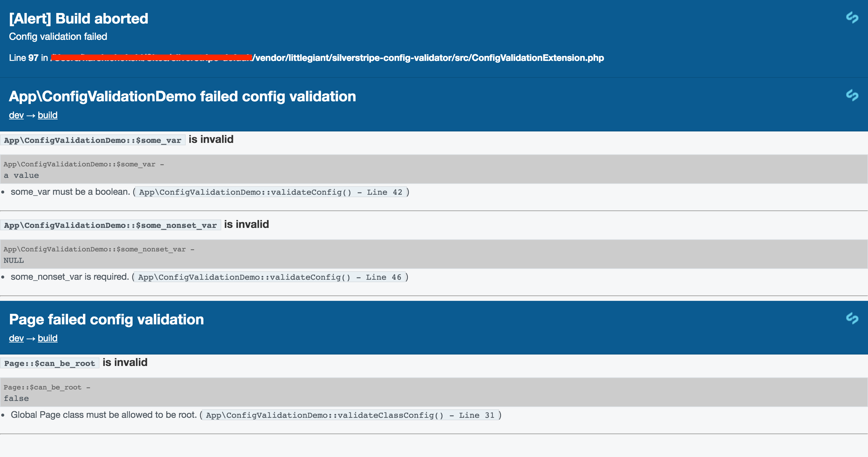Viewport: 868px width, 457px height.
Task: Click the NULL value code block
Action: coord(14,260)
